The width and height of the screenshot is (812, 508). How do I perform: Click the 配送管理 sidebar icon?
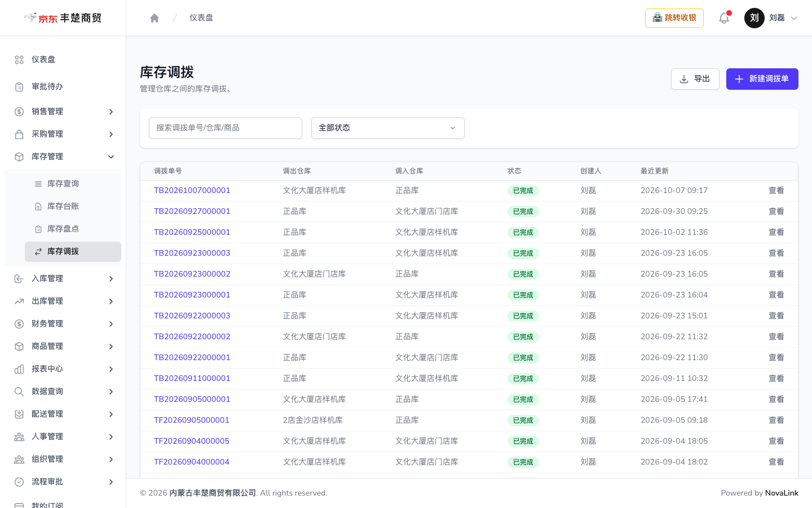tap(19, 414)
